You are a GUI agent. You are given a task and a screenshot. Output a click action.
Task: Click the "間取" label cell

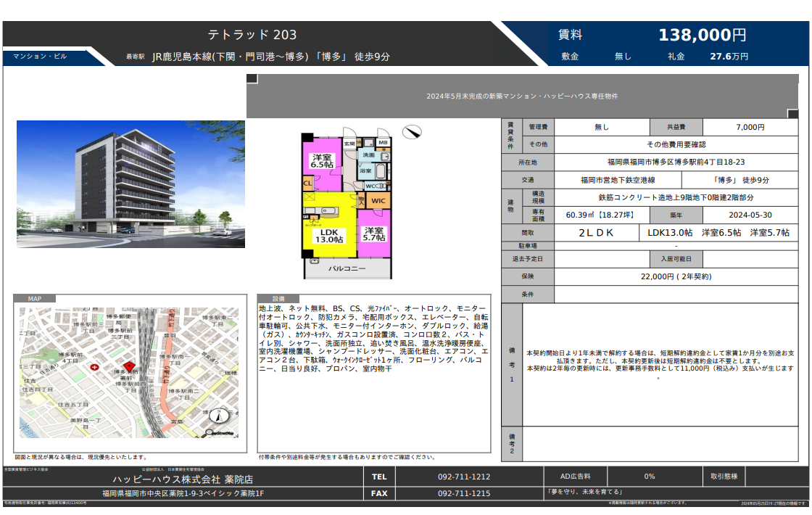[528, 233]
